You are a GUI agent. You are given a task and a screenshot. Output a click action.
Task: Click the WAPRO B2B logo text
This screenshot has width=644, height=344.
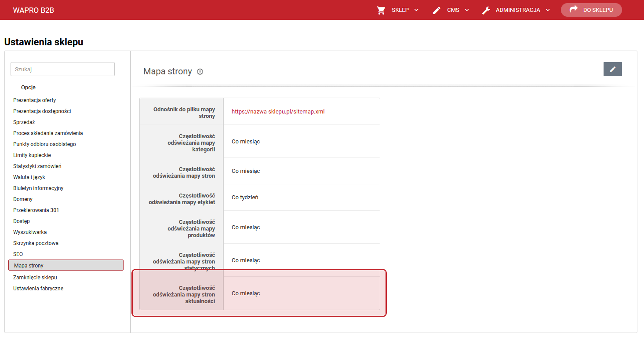pyautogui.click(x=33, y=10)
